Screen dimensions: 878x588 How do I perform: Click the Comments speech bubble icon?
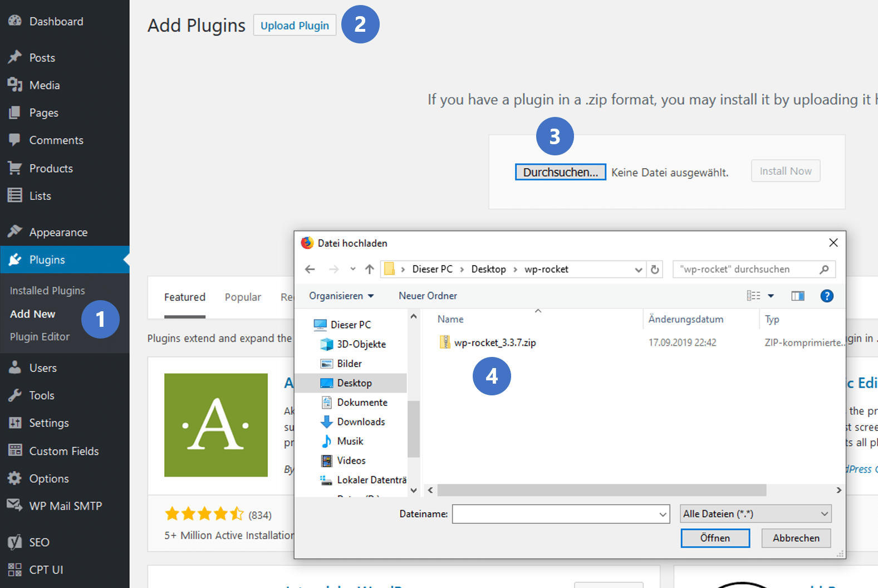pyautogui.click(x=14, y=140)
